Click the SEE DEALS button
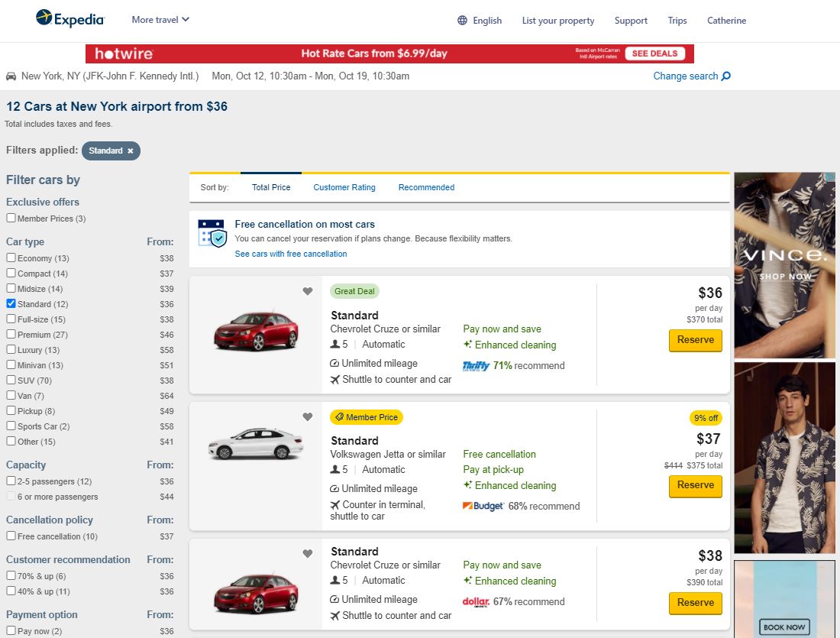The image size is (840, 638). point(654,53)
